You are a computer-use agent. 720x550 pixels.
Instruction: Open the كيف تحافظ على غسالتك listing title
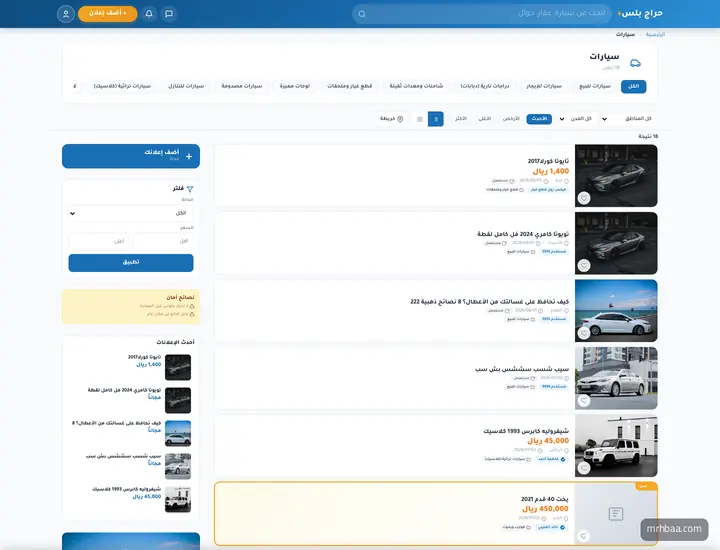(x=489, y=302)
